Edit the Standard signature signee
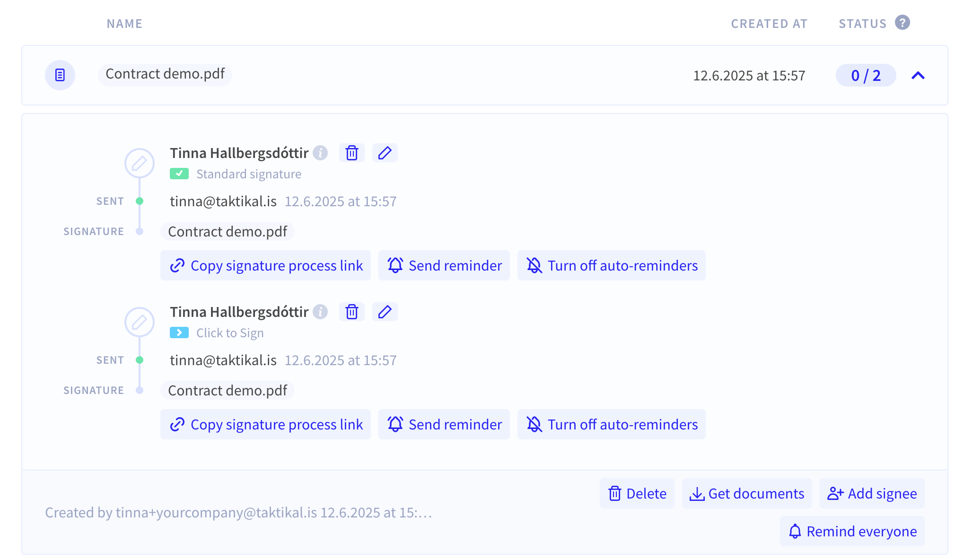The height and width of the screenshot is (560, 964). coord(385,153)
